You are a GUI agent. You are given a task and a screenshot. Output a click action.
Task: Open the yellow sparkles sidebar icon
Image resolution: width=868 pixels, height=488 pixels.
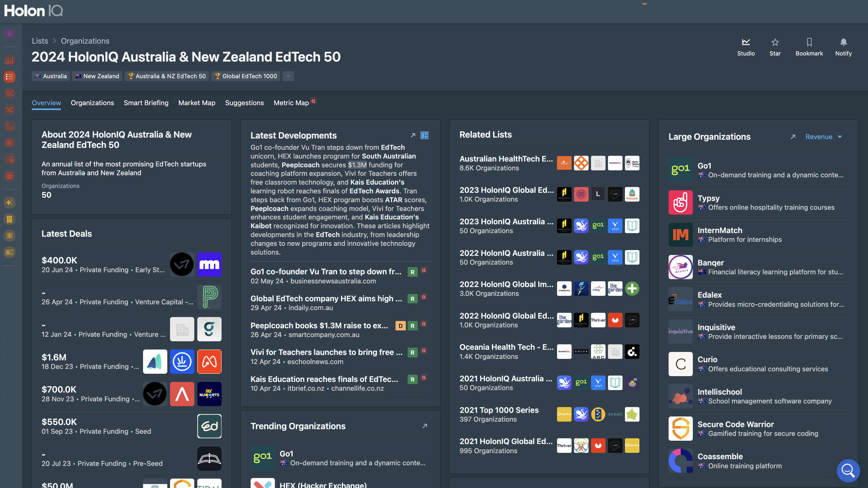click(9, 202)
